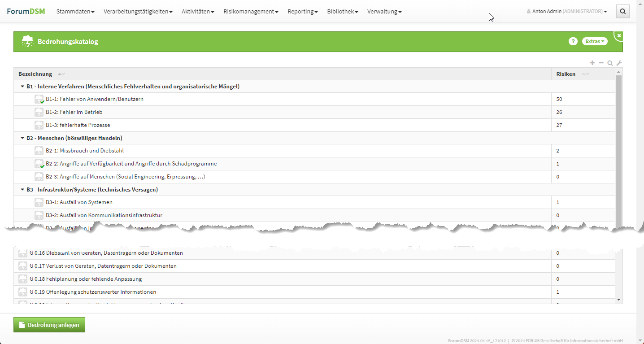Image resolution: width=644 pixels, height=344 pixels.
Task: Click threat icon of G 0.18 Fehlplanung
Action: tap(23, 279)
